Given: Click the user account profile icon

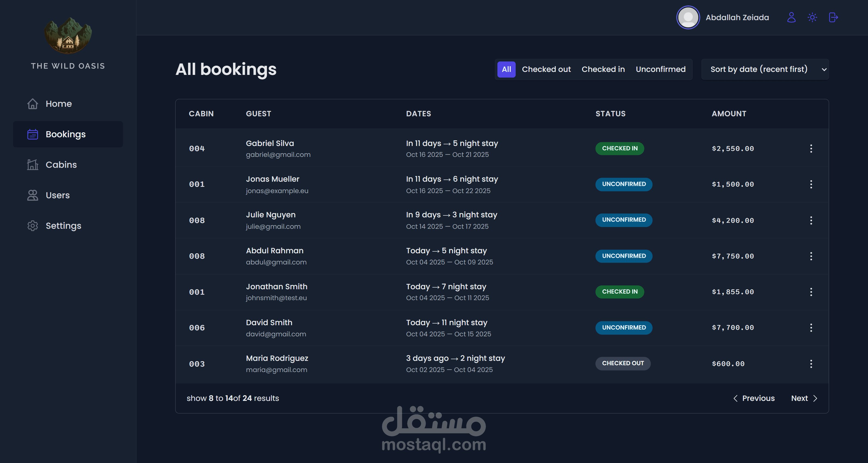Looking at the screenshot, I should pyautogui.click(x=791, y=17).
